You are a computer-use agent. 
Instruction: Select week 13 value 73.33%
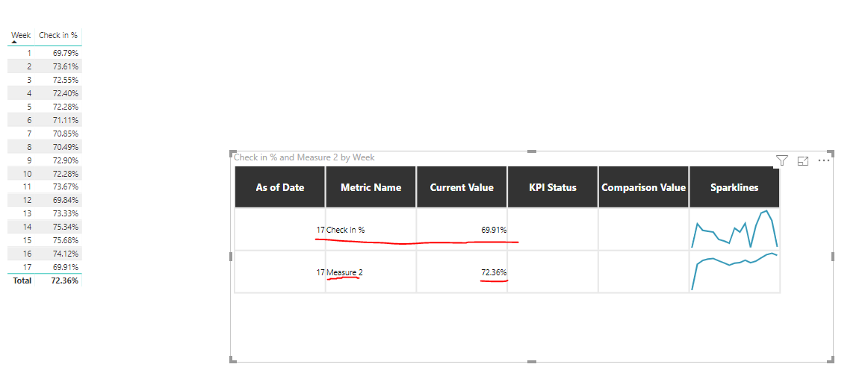click(x=65, y=213)
